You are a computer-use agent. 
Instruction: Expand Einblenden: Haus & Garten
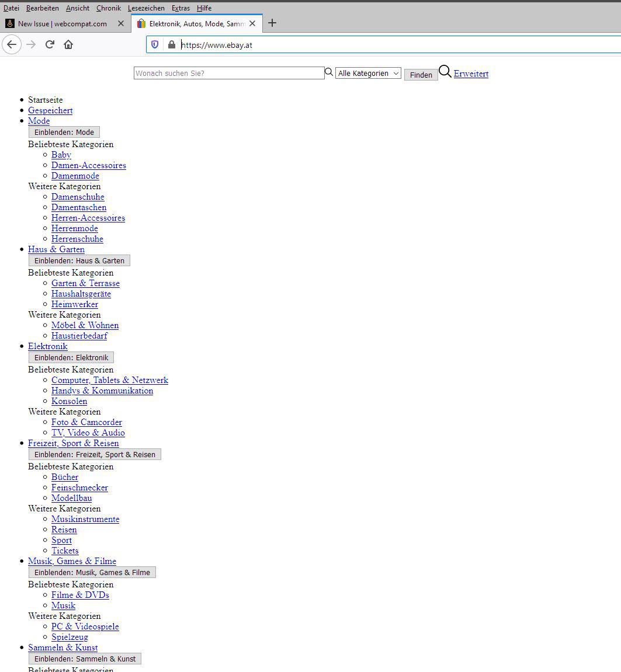79,260
